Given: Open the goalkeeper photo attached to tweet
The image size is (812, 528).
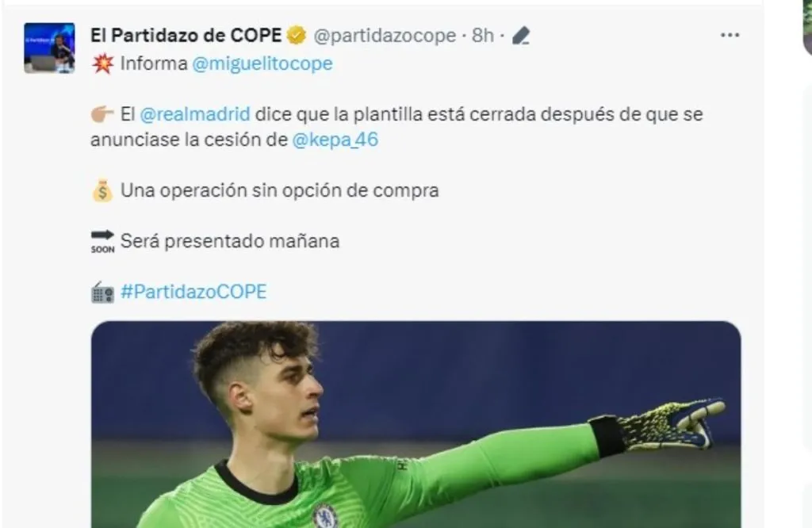Looking at the screenshot, I should (x=416, y=424).
